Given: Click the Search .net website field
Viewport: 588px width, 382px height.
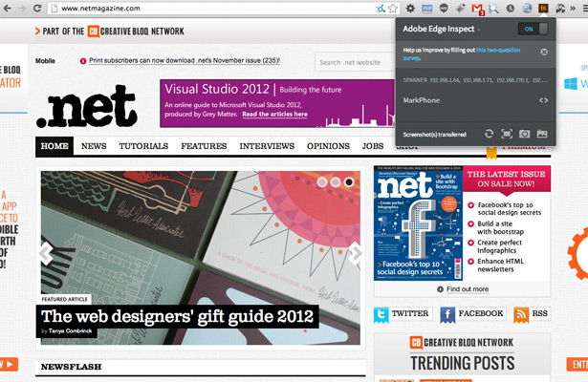Looking at the screenshot, I should [x=355, y=62].
